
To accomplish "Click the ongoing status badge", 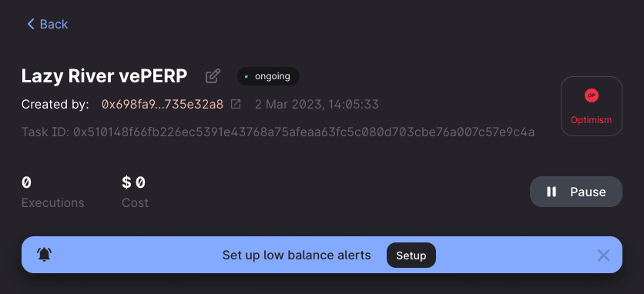I will coord(268,76).
